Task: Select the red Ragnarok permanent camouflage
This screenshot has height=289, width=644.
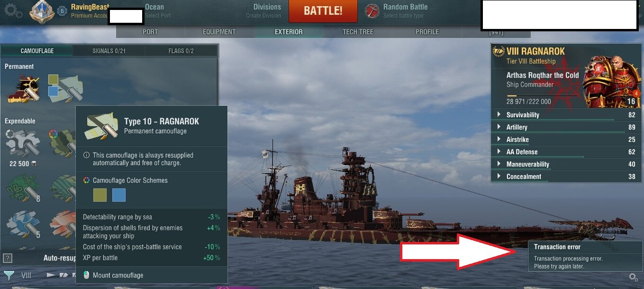Action: pos(23,88)
